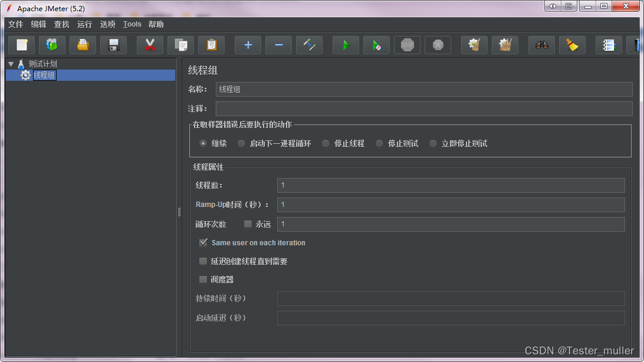Click the Toggle enable/disable toolbar icon
The height and width of the screenshot is (362, 644).
(309, 45)
